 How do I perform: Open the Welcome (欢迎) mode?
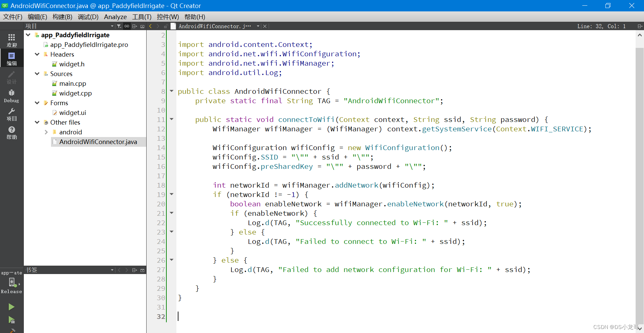pyautogui.click(x=12, y=40)
